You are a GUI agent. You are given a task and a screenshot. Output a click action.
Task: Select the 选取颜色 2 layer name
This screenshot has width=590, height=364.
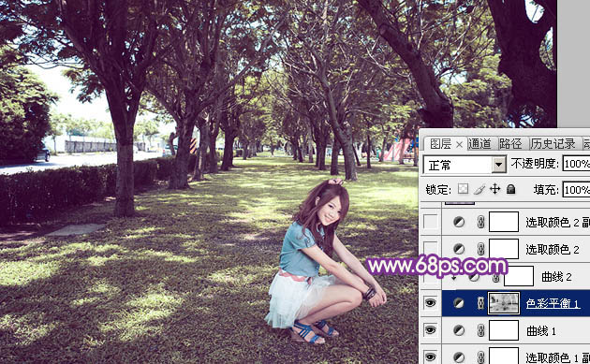pos(553,249)
